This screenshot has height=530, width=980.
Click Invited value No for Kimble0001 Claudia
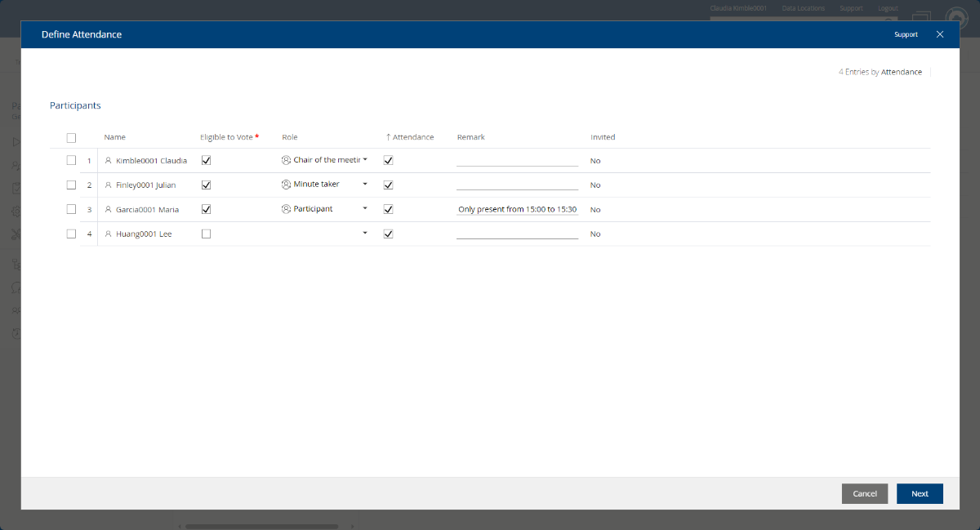coord(595,161)
